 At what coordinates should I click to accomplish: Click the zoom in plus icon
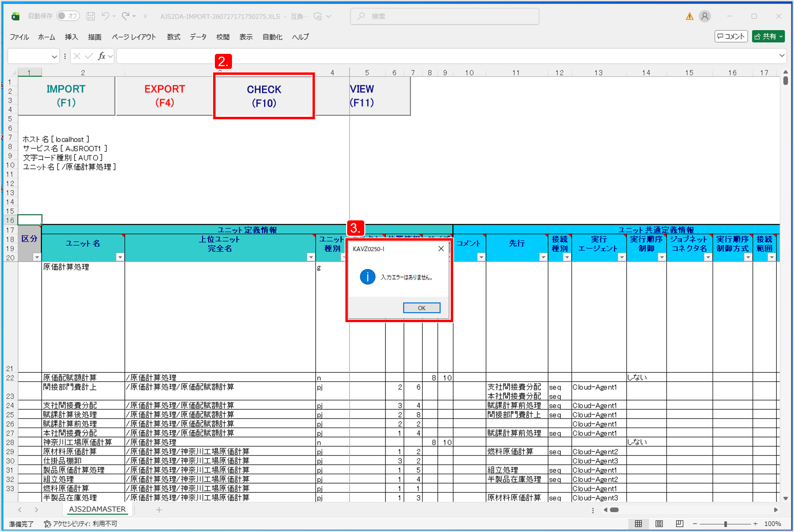[756, 524]
